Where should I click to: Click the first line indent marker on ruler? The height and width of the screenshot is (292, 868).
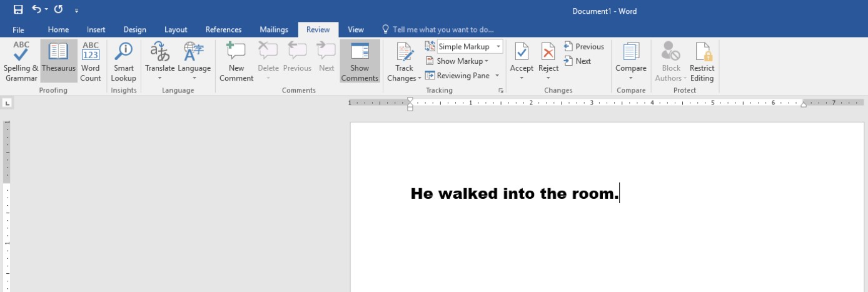pos(410,100)
